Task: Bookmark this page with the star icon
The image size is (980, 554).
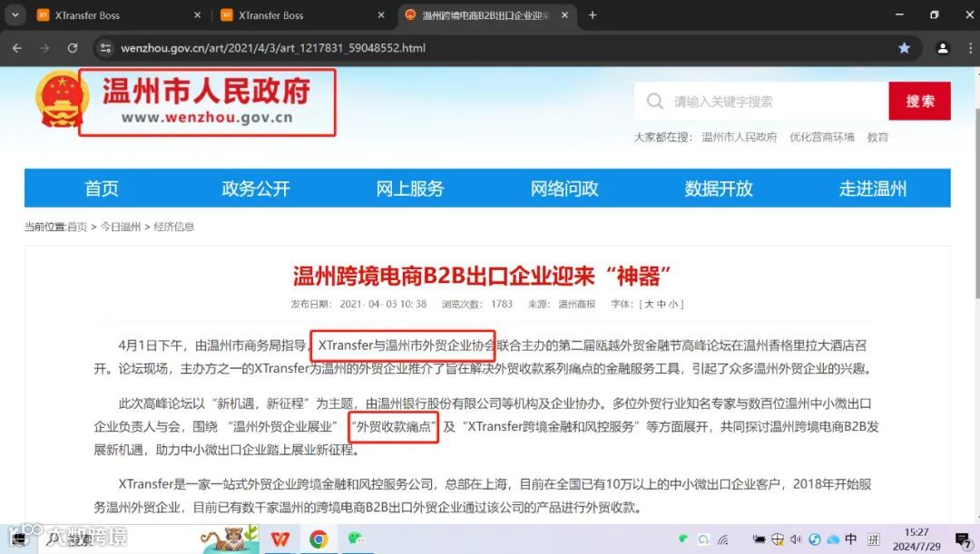Action: 904,48
